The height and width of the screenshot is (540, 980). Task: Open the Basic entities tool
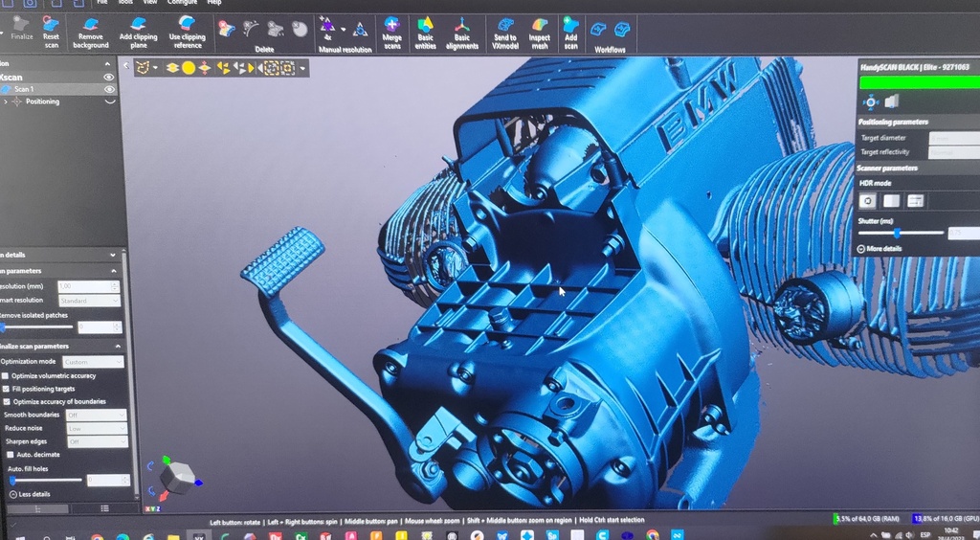coord(426,34)
